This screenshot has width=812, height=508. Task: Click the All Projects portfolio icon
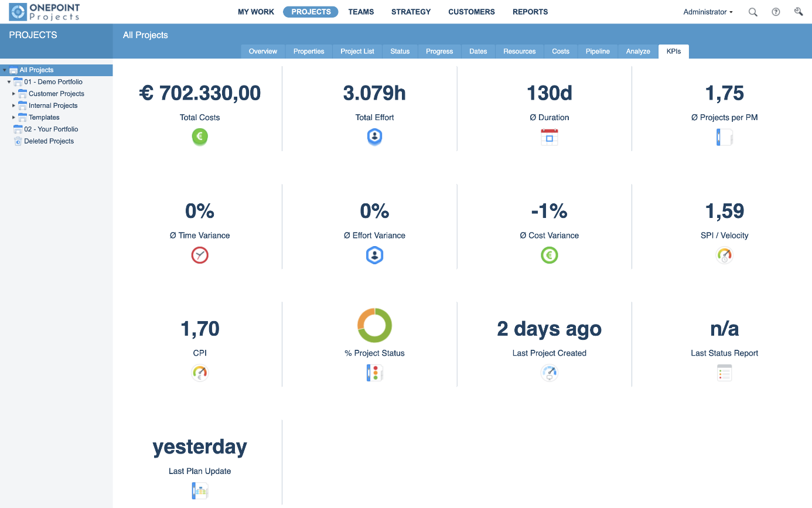[13, 70]
